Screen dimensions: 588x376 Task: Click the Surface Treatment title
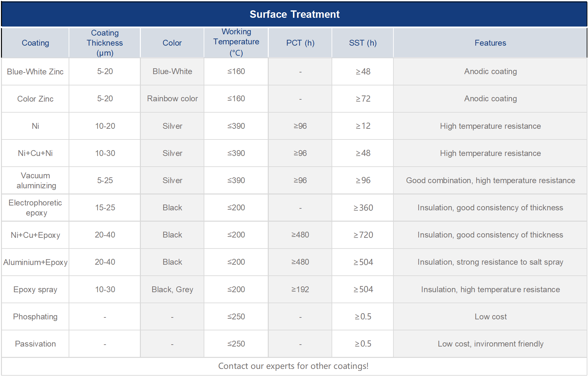click(294, 14)
